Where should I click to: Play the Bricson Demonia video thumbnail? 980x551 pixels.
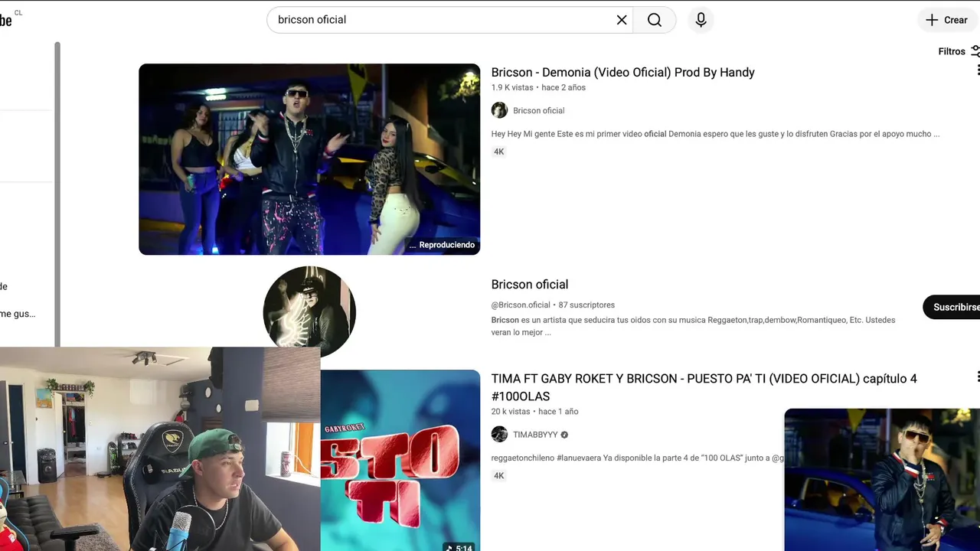pos(309,159)
